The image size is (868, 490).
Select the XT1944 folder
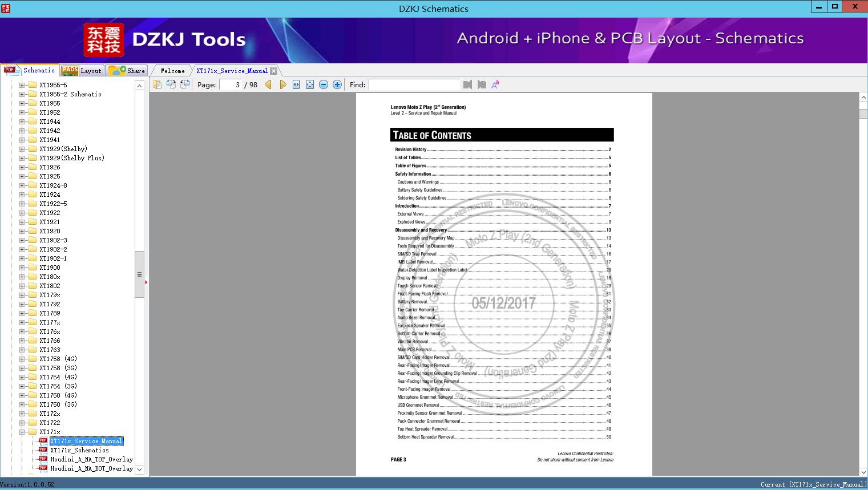(50, 122)
